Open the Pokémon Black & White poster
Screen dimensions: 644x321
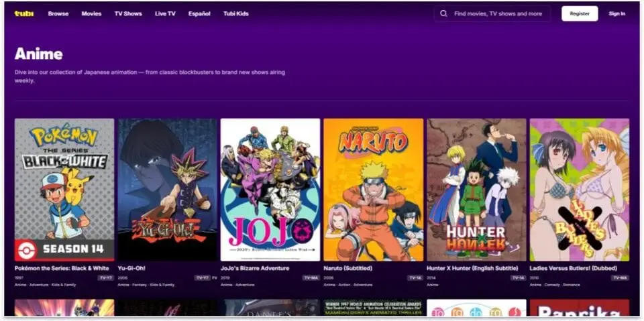click(64, 190)
